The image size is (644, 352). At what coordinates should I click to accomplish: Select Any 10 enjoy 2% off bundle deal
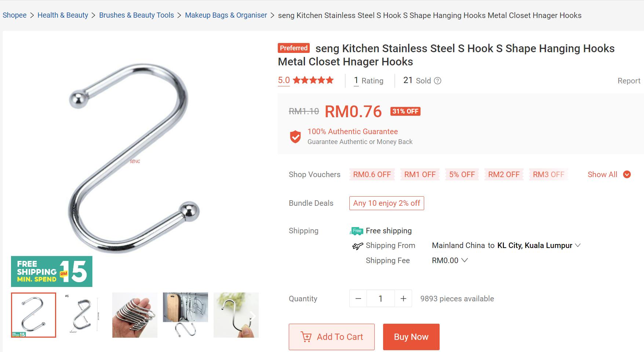coord(387,203)
